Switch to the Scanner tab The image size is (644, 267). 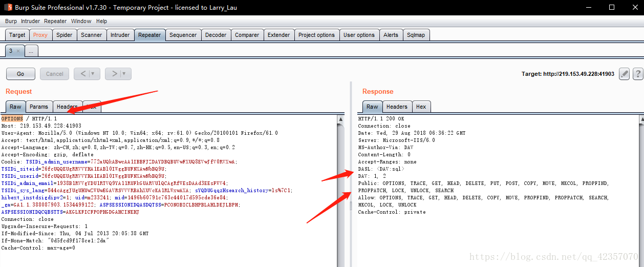(x=92, y=35)
